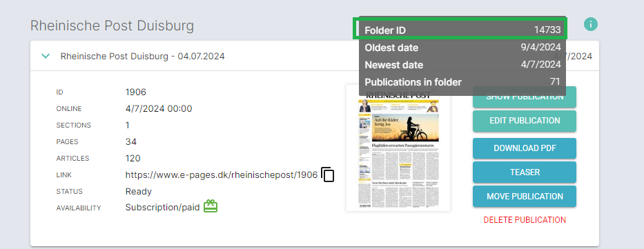Click the Ready status value
This screenshot has height=249, width=644.
(139, 192)
